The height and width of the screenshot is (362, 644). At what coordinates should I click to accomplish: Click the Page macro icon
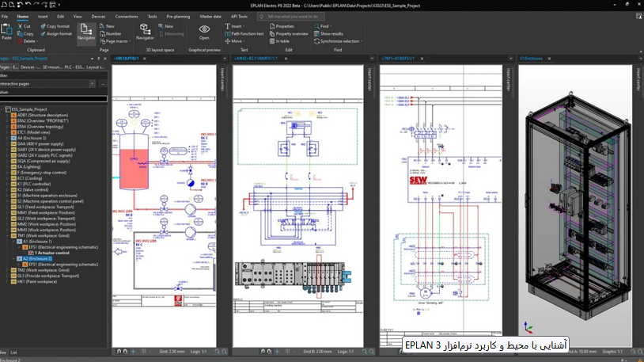click(102, 41)
